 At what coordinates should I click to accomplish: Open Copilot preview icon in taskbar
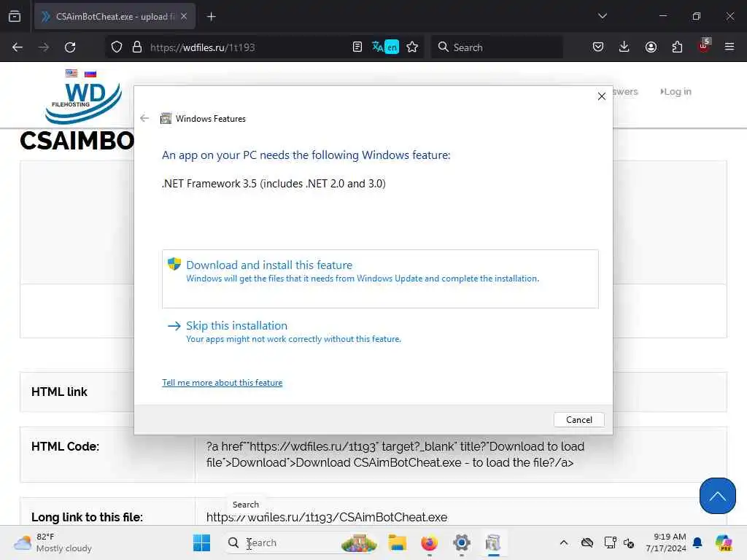click(x=724, y=542)
